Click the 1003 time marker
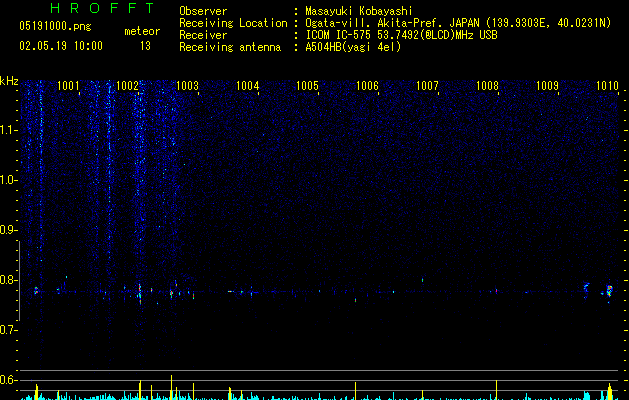Image resolution: width=629 pixels, height=400 pixels. tap(188, 85)
